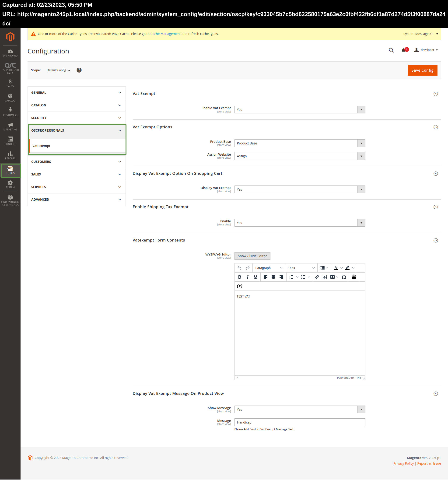Insert an image in the editor toolbar
Image resolution: width=448 pixels, height=480 pixels.
pos(324,277)
